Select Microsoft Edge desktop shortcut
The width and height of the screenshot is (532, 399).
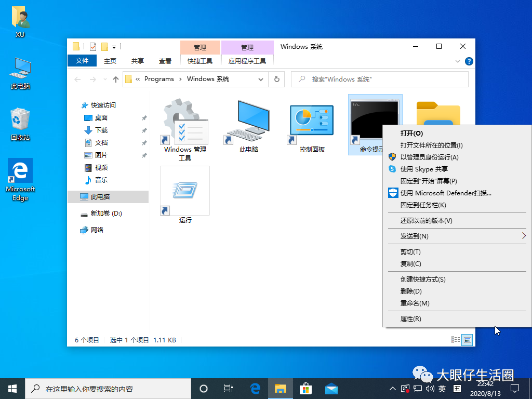(x=20, y=180)
